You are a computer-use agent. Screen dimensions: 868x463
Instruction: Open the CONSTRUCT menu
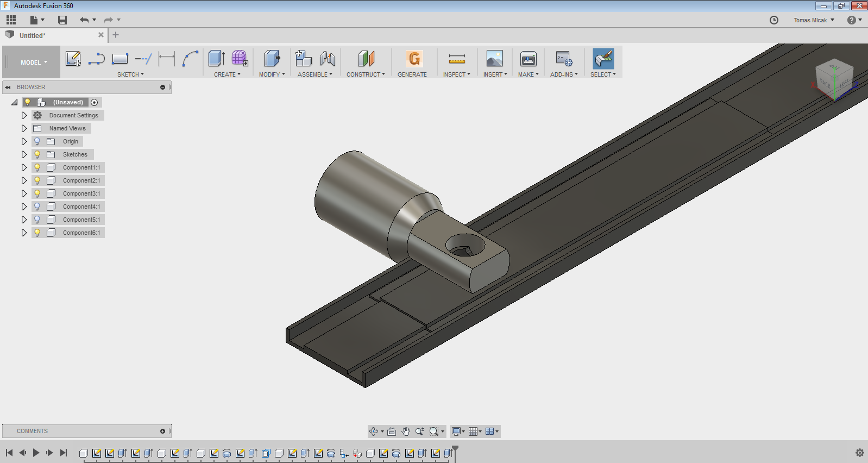pyautogui.click(x=366, y=74)
